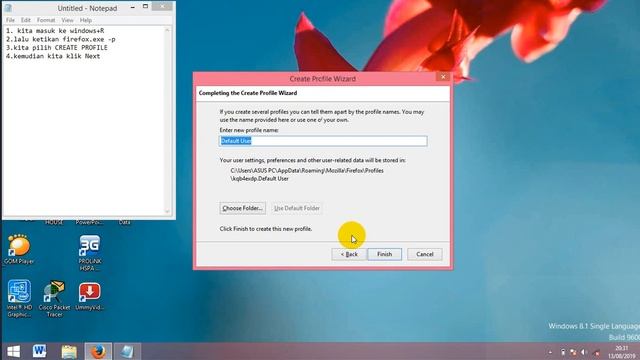
Task: Click the Finish button in the wizard
Action: 384,254
